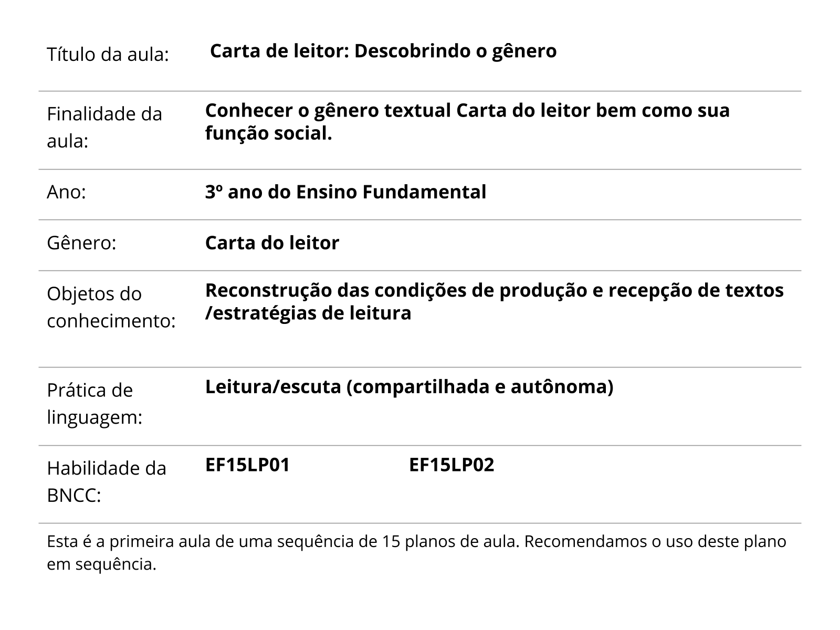Click the words 'função social.'

pos(268,134)
